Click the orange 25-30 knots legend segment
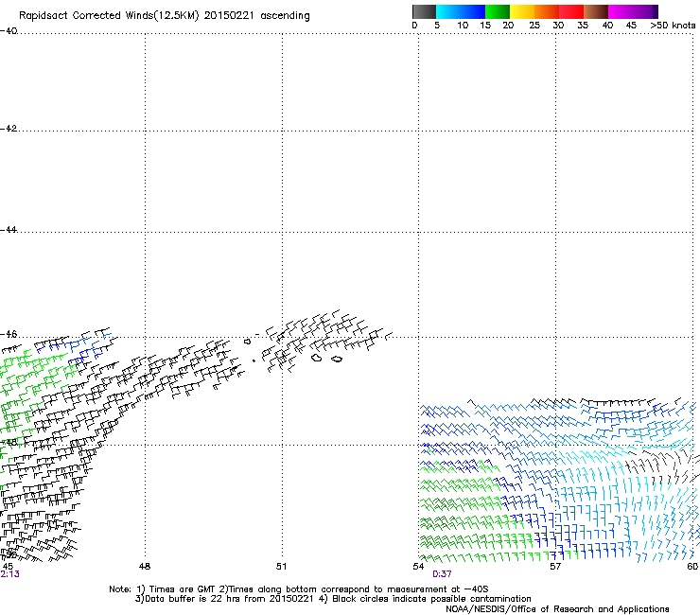The image size is (700, 615). (x=547, y=11)
